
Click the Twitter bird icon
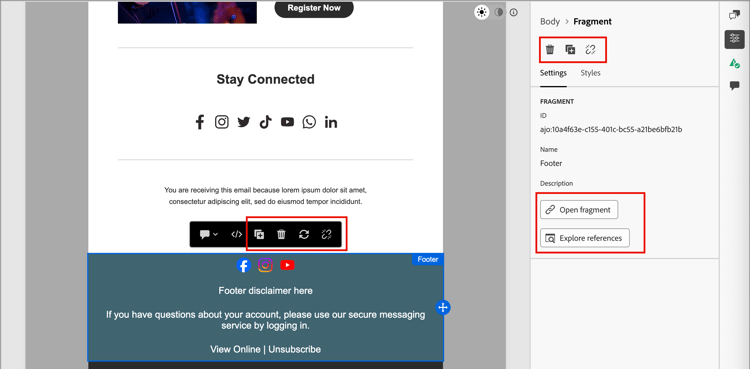click(x=243, y=122)
